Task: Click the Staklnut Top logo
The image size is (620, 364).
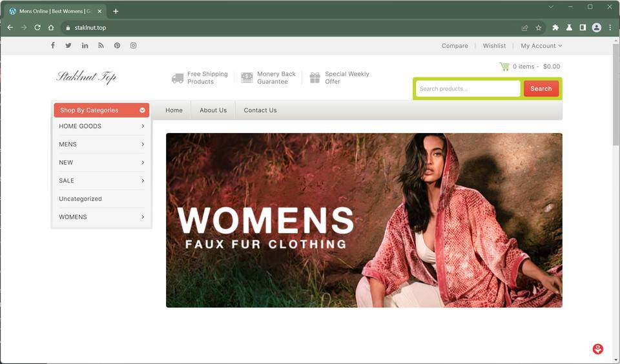Action: (x=87, y=77)
